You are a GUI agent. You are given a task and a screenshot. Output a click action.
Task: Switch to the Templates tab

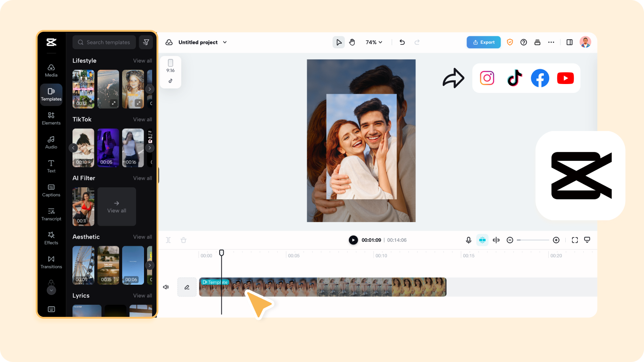pos(51,94)
